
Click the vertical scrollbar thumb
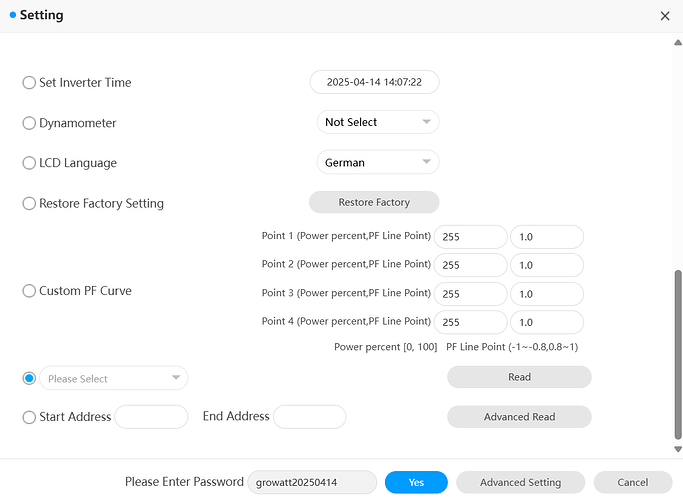tap(678, 355)
